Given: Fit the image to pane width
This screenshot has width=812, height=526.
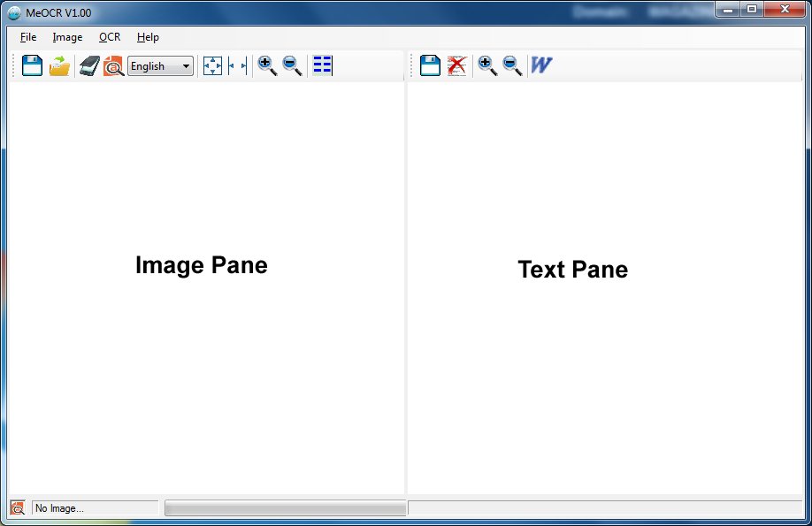Looking at the screenshot, I should (x=237, y=65).
